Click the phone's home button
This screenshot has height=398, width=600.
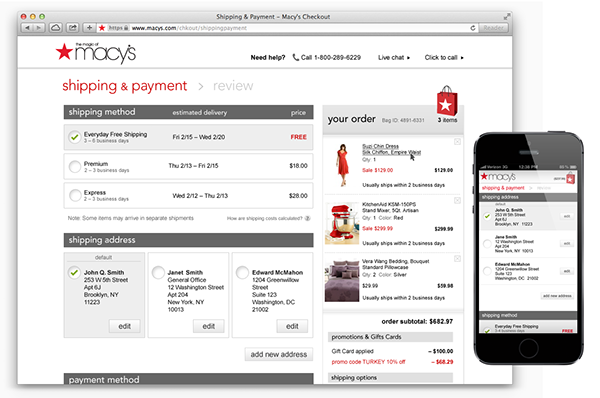point(528,349)
